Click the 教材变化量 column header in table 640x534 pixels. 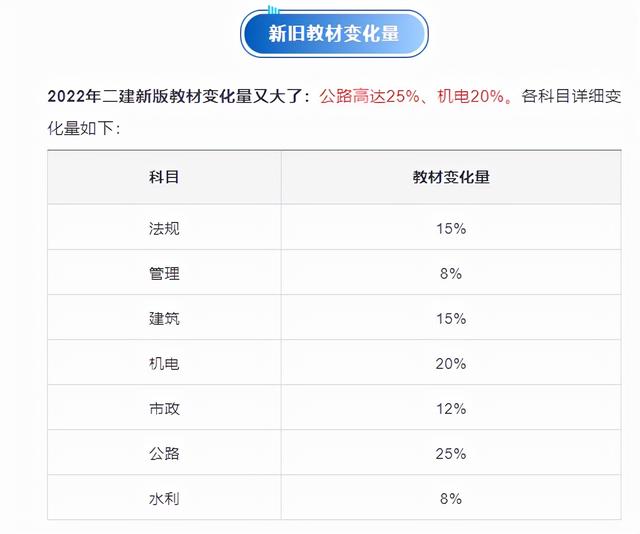click(x=451, y=177)
